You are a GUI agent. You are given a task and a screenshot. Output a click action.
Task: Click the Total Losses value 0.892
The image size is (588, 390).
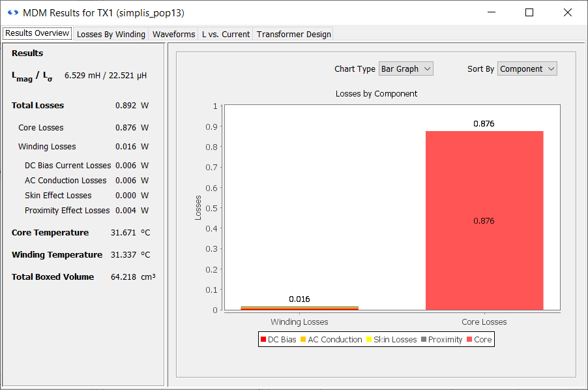tap(125, 106)
